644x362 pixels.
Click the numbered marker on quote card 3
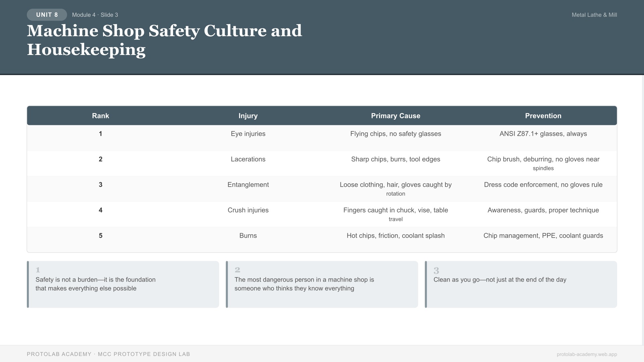[436, 270]
